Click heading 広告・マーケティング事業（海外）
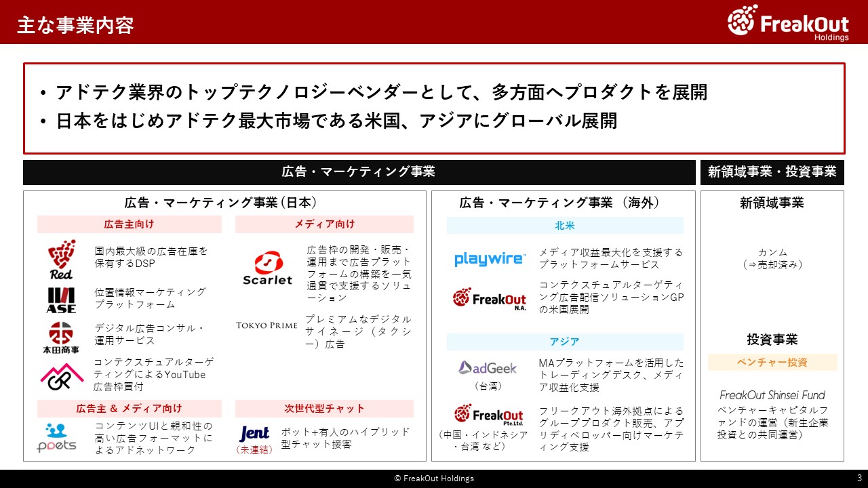Screen dimensions: 868x488 point(560,203)
